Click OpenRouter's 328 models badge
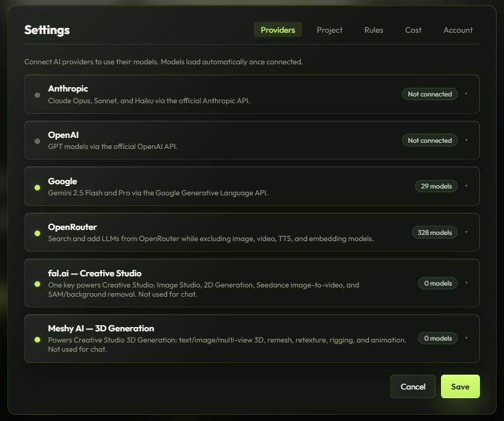The image size is (504, 421). coord(435,232)
